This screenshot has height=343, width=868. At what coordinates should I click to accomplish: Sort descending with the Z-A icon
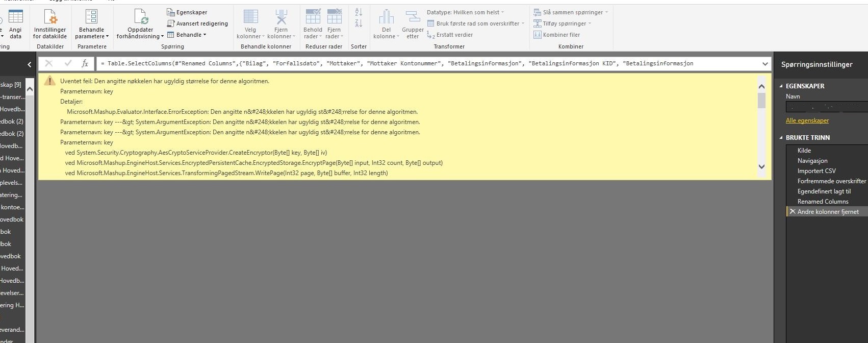coord(359,23)
